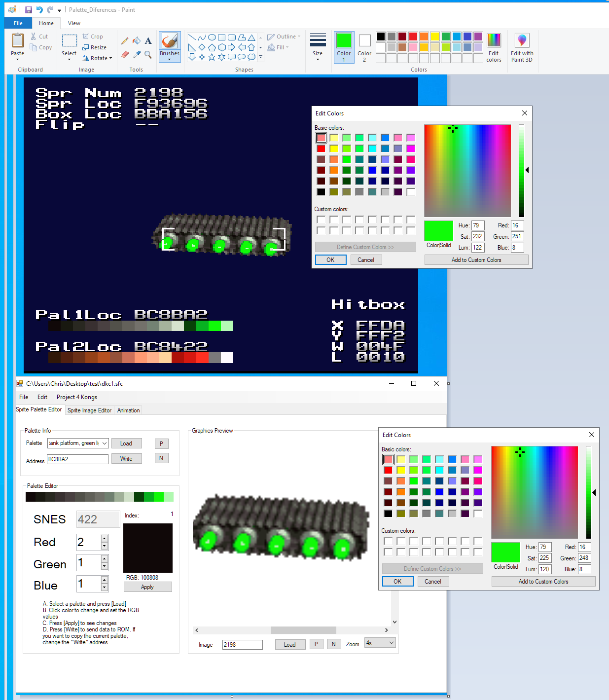Click the Save icon in title bar
The height and width of the screenshot is (700, 609).
tap(29, 10)
